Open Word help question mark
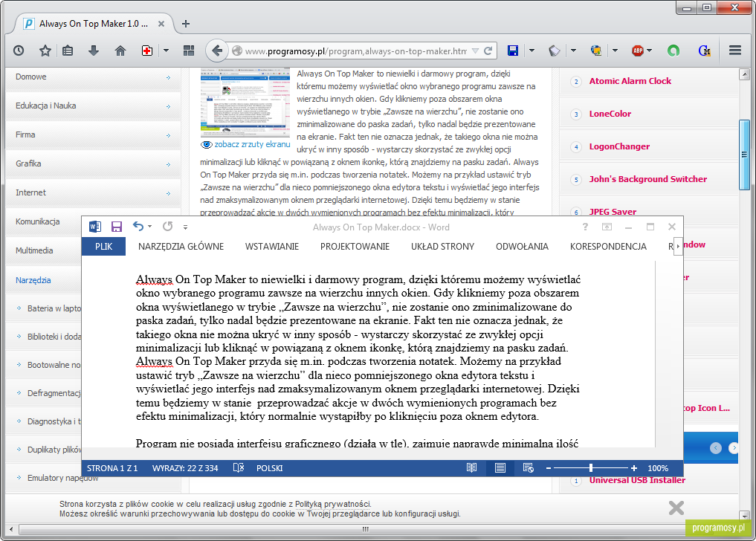The height and width of the screenshot is (541, 756). pos(585,227)
